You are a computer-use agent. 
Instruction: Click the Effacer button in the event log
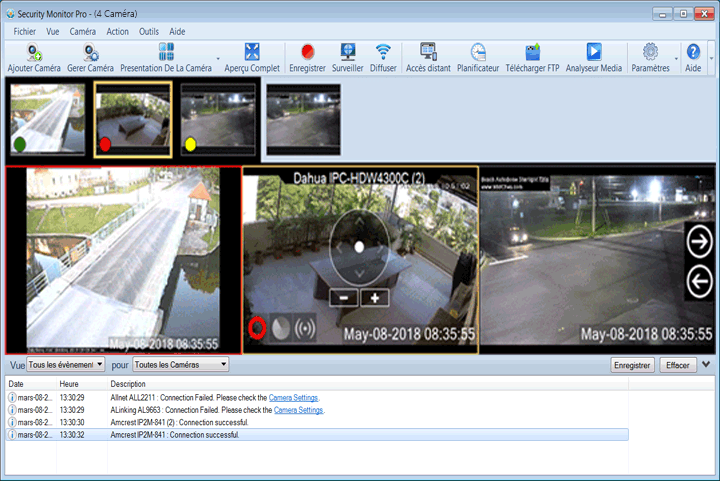point(678,366)
